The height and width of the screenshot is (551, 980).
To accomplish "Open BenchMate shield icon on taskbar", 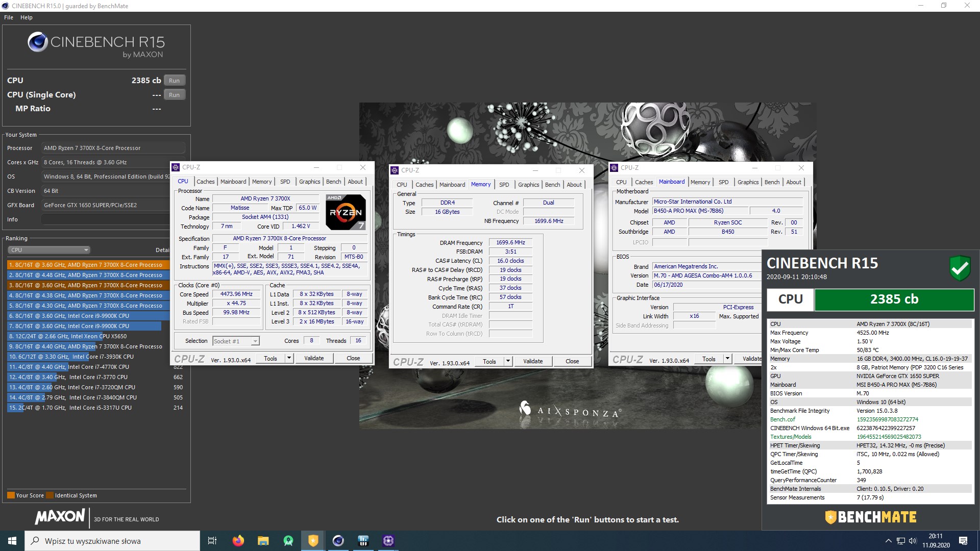I will (313, 541).
